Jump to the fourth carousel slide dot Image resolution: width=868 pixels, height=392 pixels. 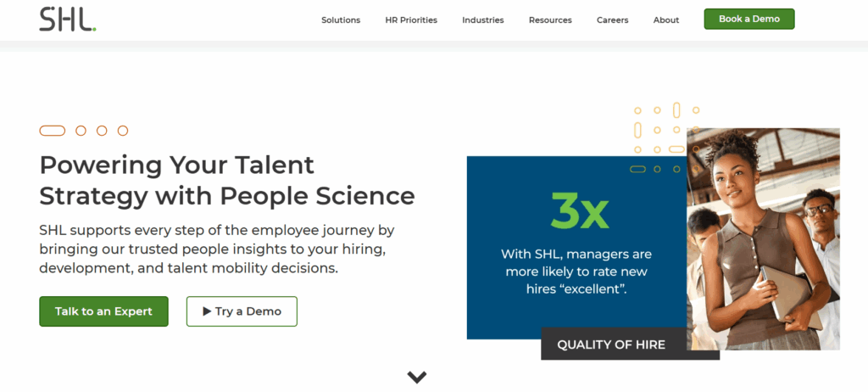tap(123, 131)
